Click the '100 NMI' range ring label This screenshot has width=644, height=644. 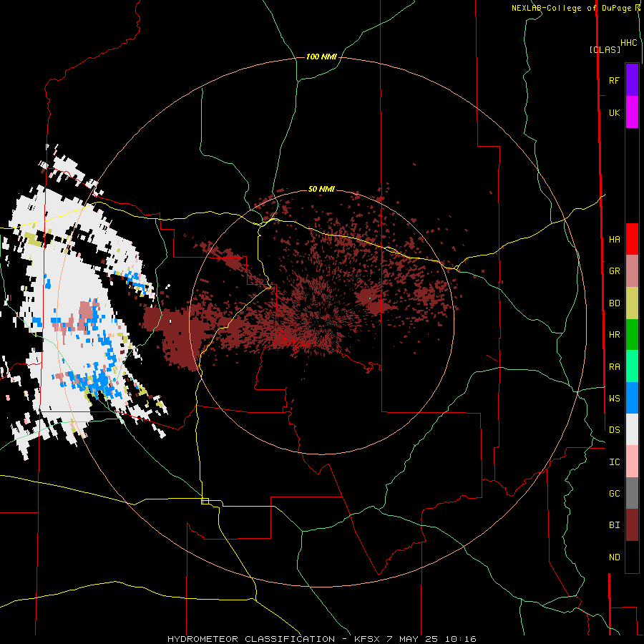321,57
